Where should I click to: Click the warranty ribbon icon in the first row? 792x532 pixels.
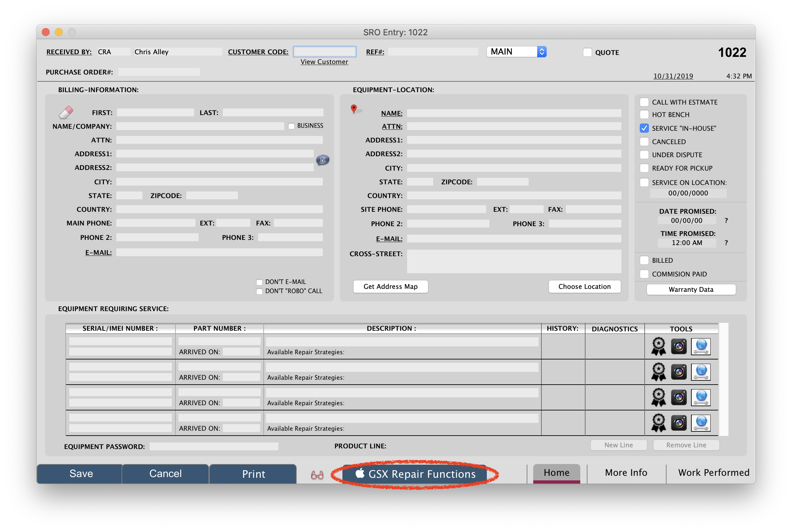[x=658, y=346]
